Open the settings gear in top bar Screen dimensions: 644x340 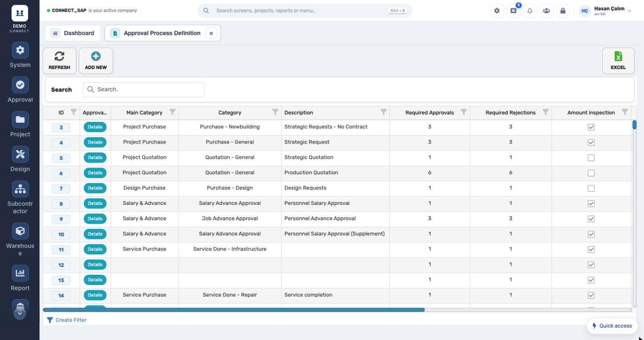coord(497,11)
